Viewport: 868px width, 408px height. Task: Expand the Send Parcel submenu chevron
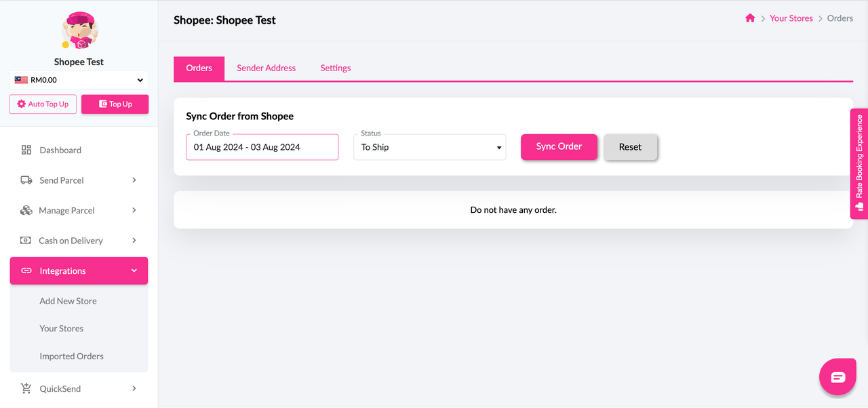134,180
